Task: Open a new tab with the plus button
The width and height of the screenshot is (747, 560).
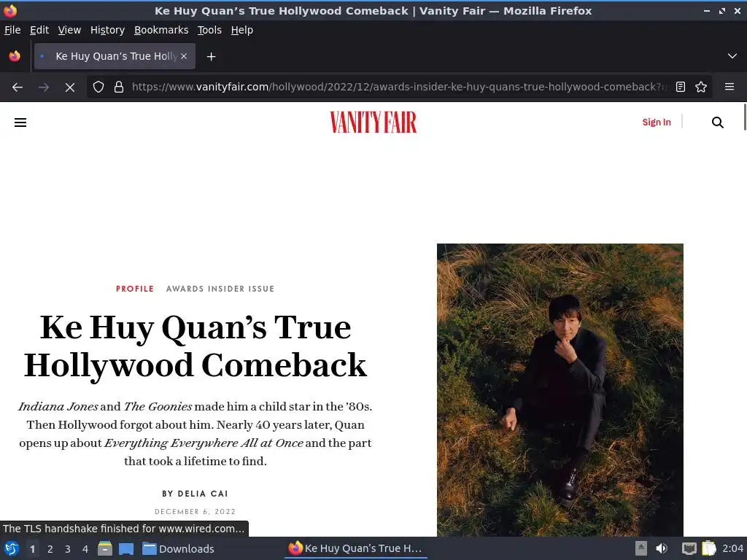Action: click(211, 57)
